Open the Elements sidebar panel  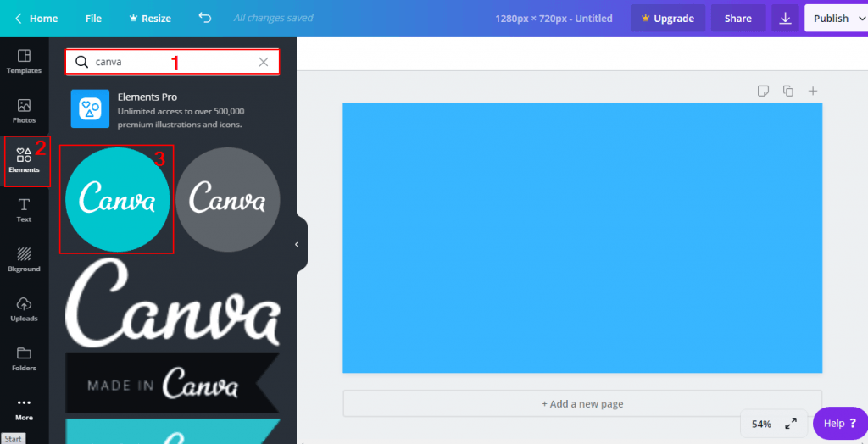click(24, 161)
